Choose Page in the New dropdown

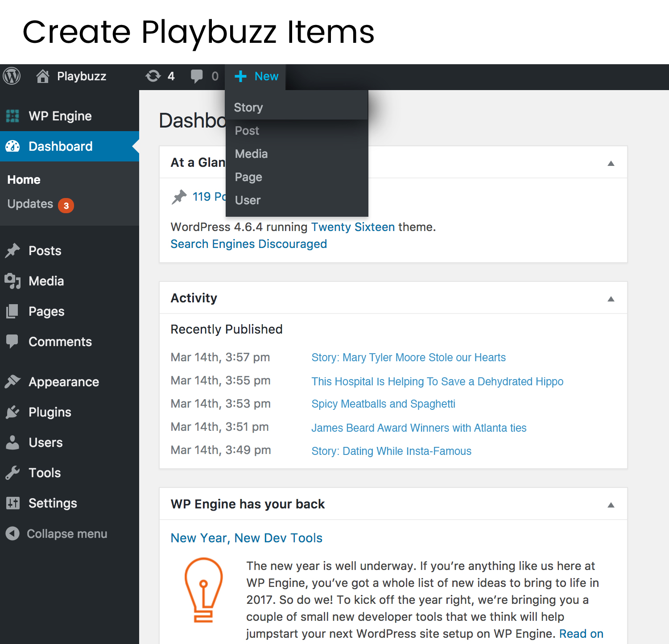click(x=248, y=177)
